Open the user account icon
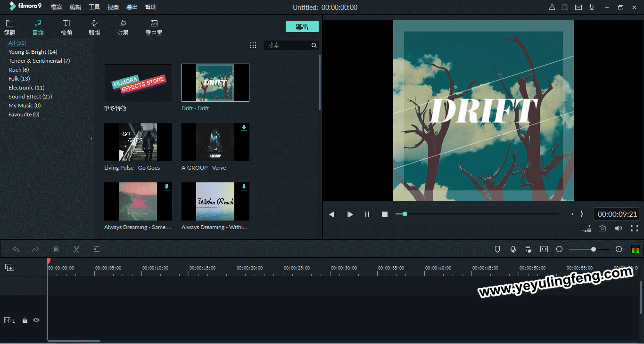The height and width of the screenshot is (344, 644). 552,7
